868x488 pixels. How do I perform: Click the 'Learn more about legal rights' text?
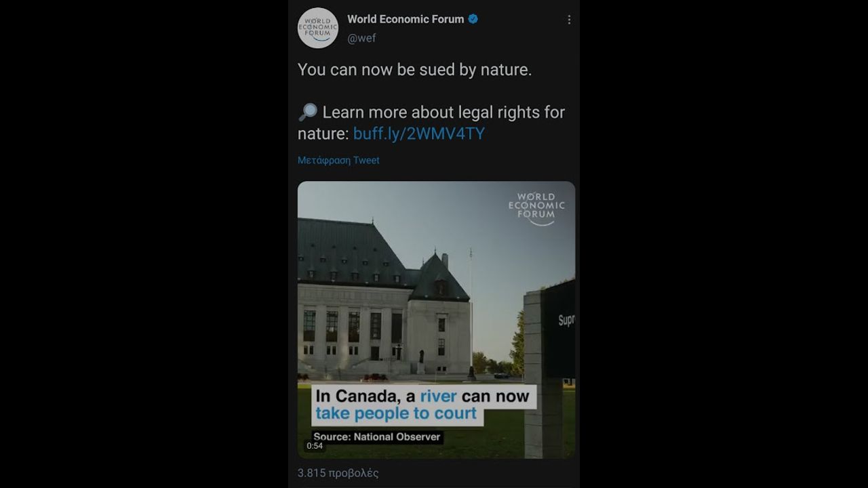(x=443, y=113)
